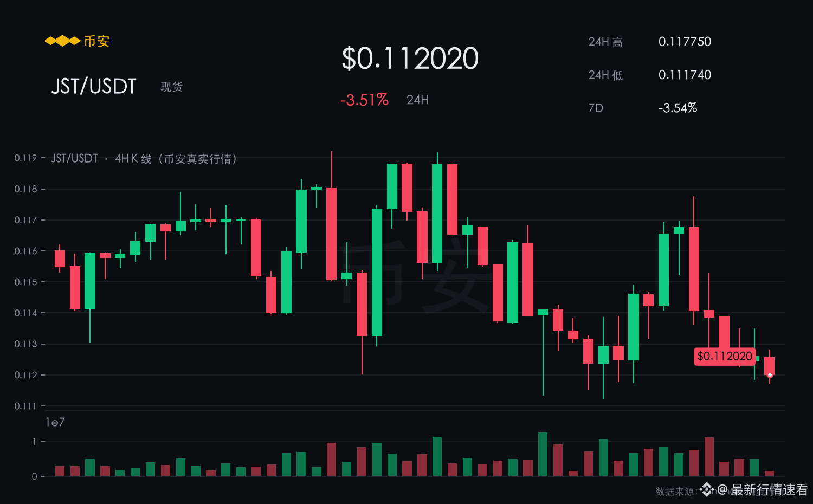Image resolution: width=813 pixels, height=504 pixels.
Task: Click the 数据来源 source text
Action: [x=676, y=492]
